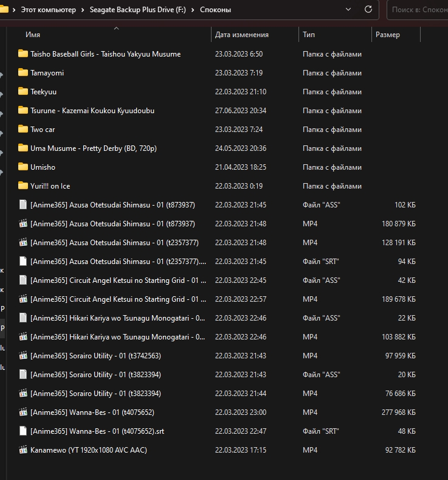
Task: Click the Circuit Angel ASS 42 КБ file icon
Action: coord(23,280)
